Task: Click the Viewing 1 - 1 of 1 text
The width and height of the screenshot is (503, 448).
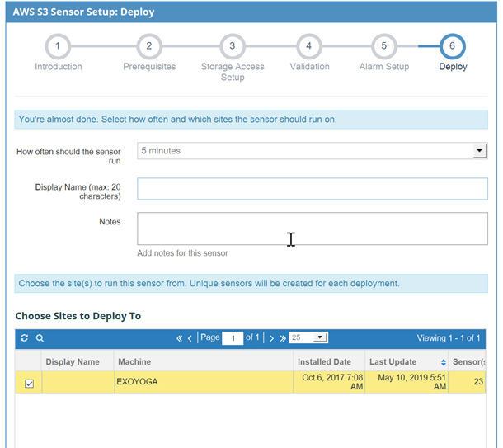Action: pos(449,338)
